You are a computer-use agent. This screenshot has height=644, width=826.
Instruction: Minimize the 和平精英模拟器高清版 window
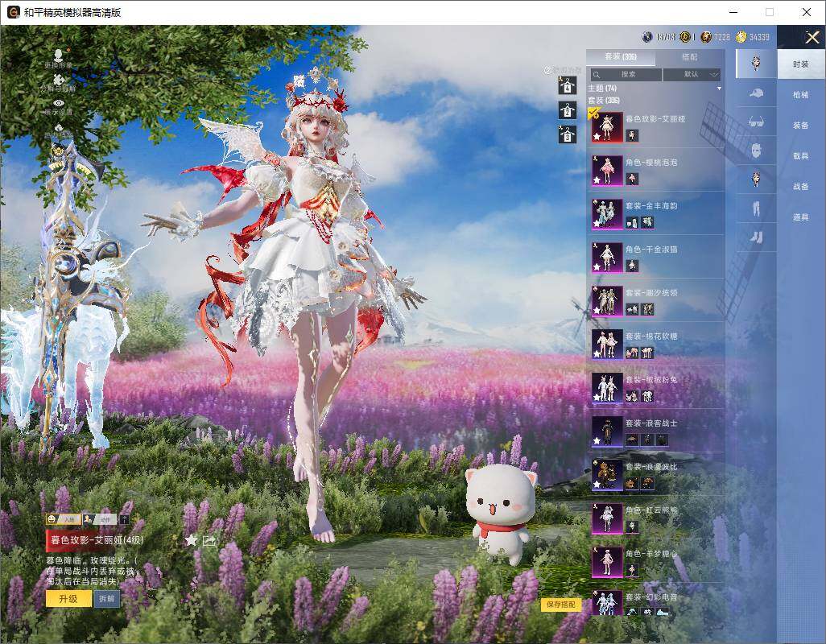[x=733, y=12]
